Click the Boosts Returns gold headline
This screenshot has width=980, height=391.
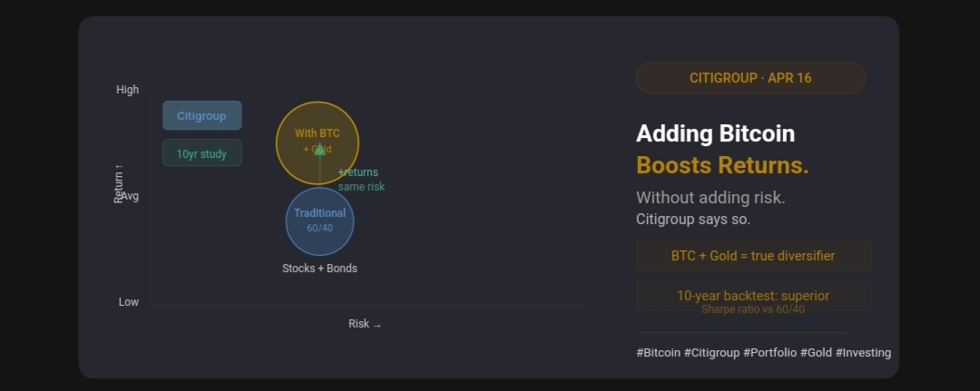[x=722, y=165]
